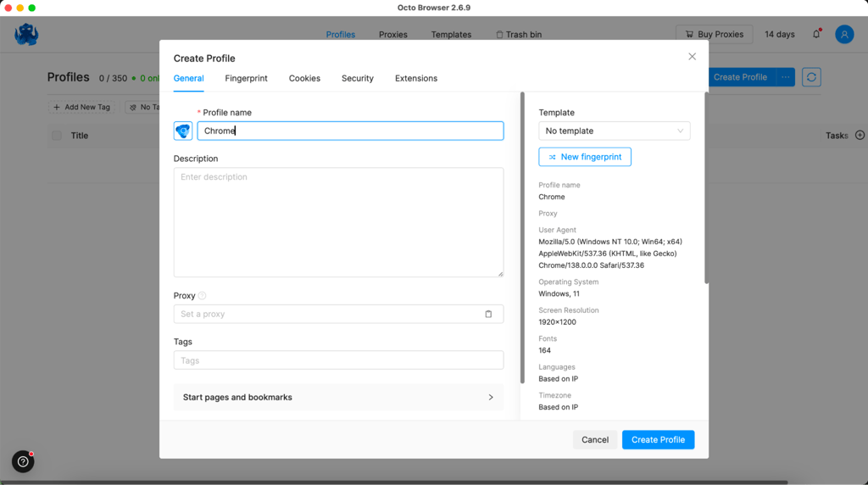This screenshot has height=485, width=868.
Task: Open the profile avatar icon selector
Action: [183, 131]
